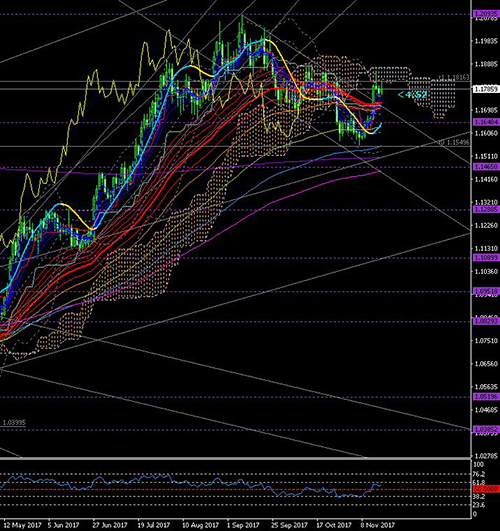
Task: Select the purple 1.16484 price level tag
Action: [486, 122]
